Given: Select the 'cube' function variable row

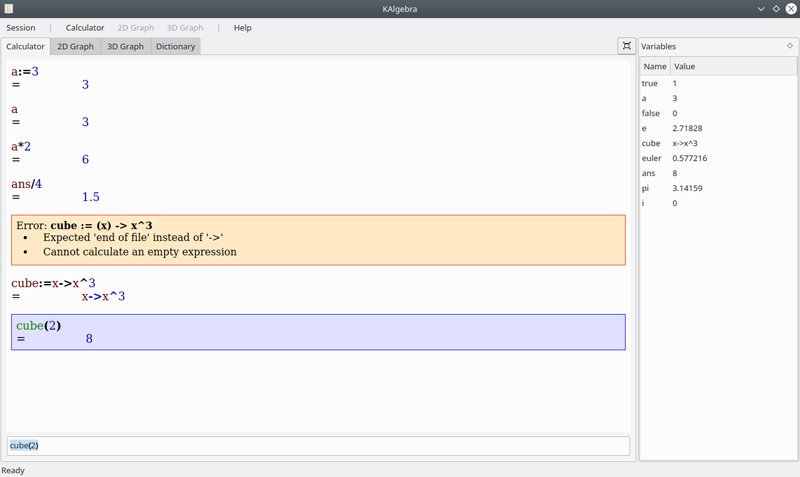Looking at the screenshot, I should pos(718,143).
